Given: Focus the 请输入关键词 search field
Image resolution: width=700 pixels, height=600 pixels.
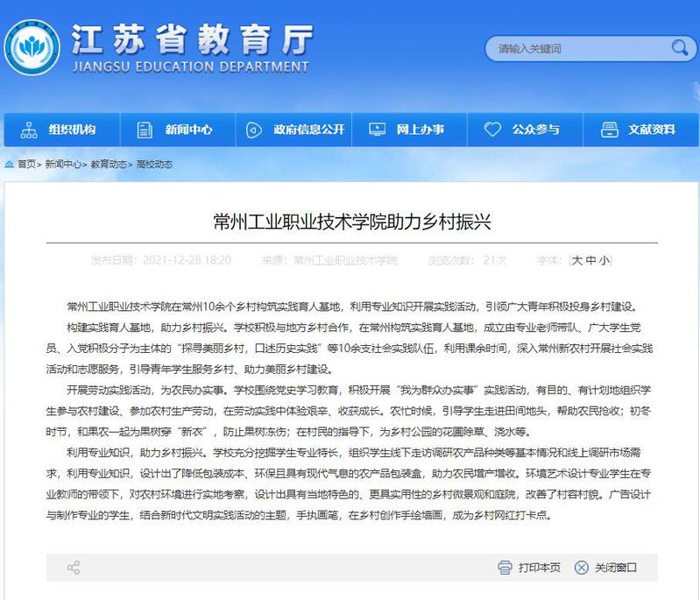Looking at the screenshot, I should pos(574,48).
